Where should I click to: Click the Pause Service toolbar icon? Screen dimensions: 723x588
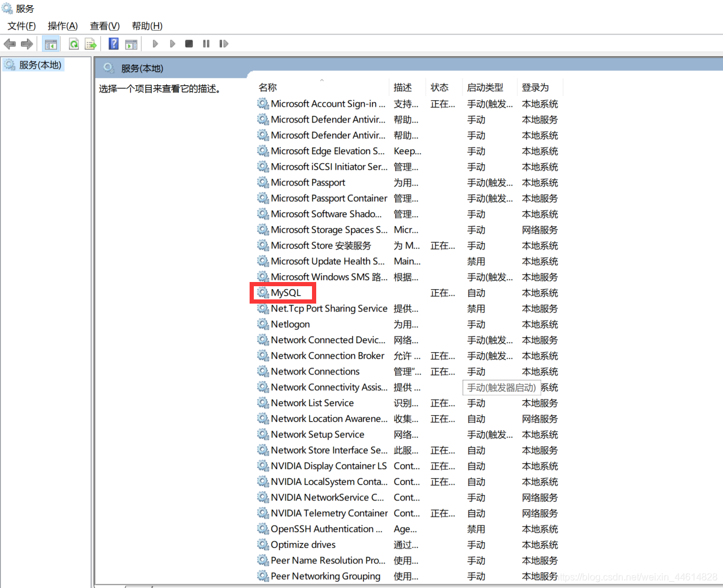point(206,44)
